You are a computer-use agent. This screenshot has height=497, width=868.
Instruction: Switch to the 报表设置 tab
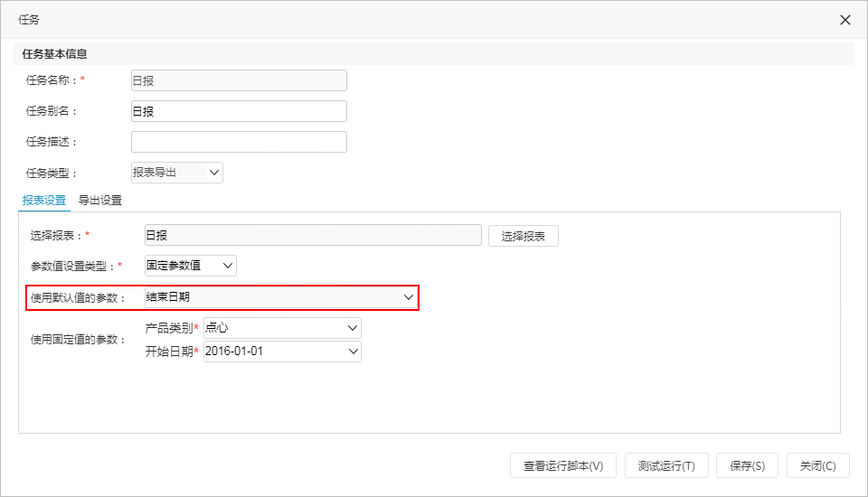click(x=43, y=201)
